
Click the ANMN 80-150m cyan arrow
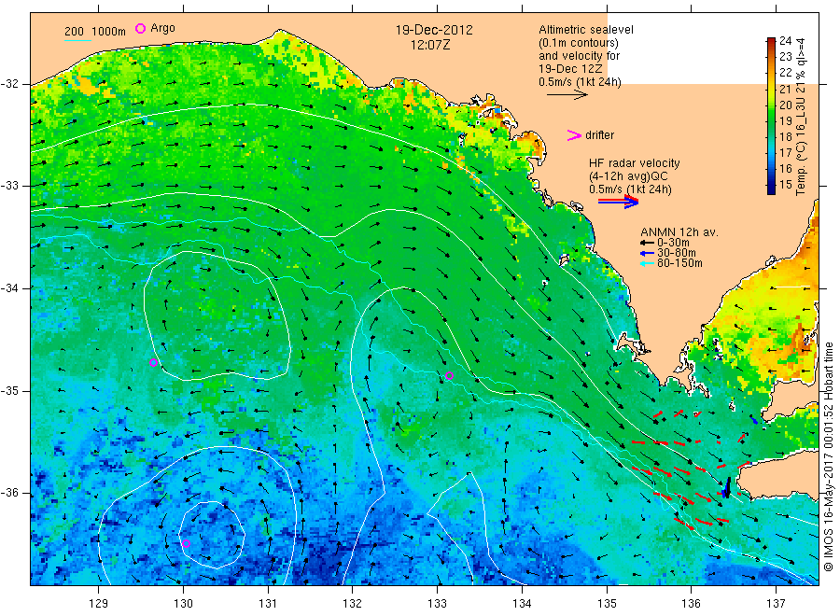[648, 263]
